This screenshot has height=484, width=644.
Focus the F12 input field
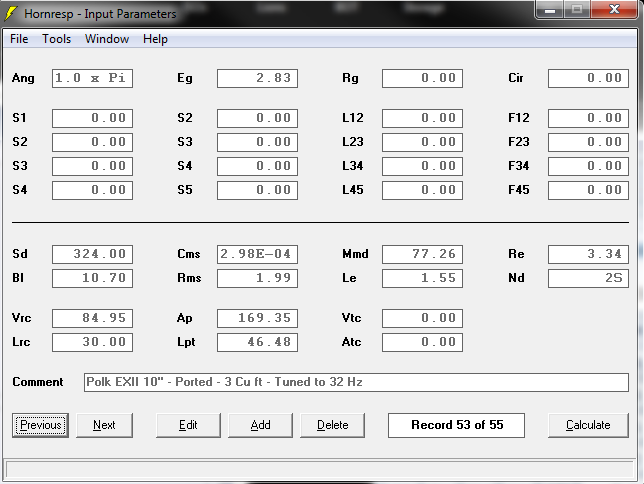click(x=588, y=118)
